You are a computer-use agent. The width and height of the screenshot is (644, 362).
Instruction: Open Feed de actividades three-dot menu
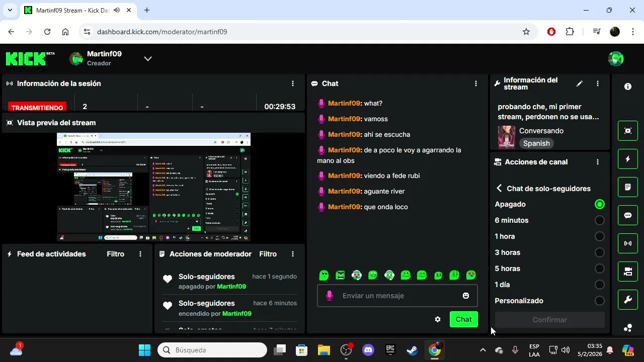click(140, 254)
